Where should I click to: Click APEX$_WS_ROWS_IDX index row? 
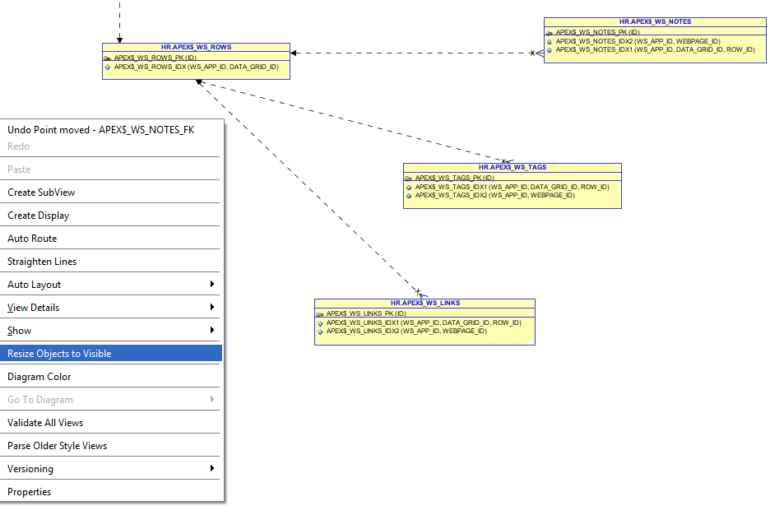tap(196, 67)
